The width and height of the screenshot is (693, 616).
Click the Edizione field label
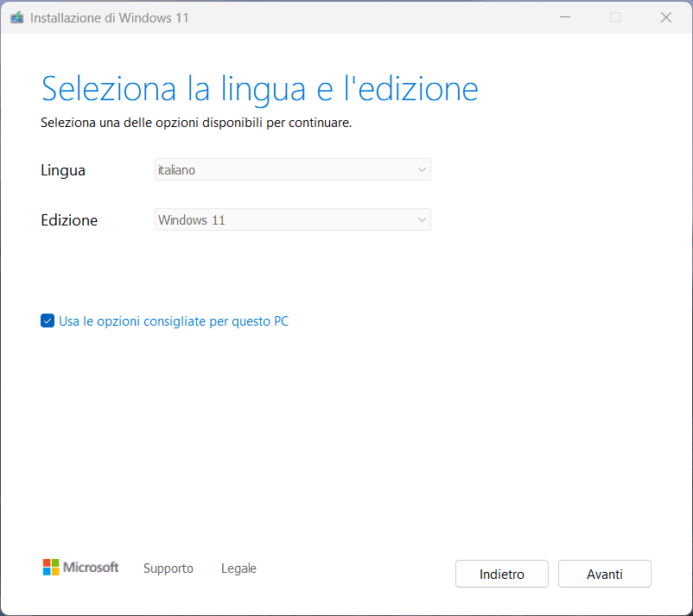coord(69,220)
